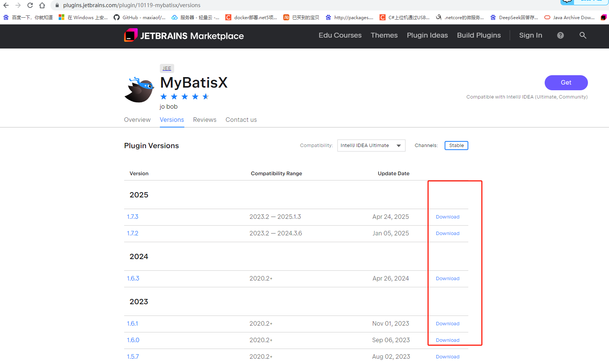Open the Contact us tab
609x364 pixels.
241,120
